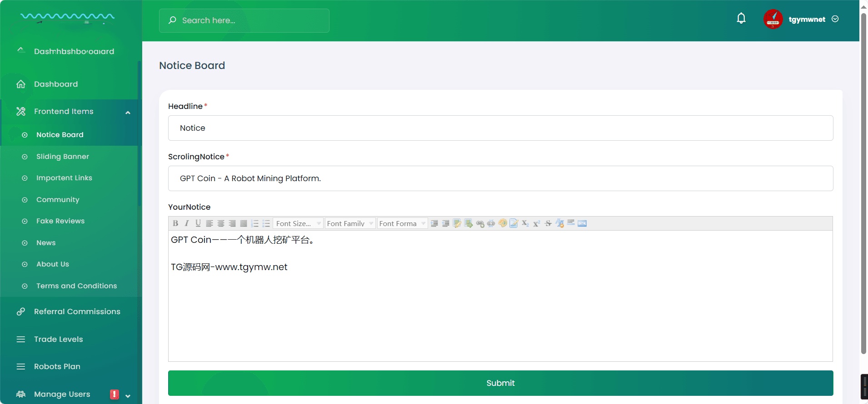868x404 pixels.
Task: Insert an ordered numbered list
Action: click(x=255, y=223)
